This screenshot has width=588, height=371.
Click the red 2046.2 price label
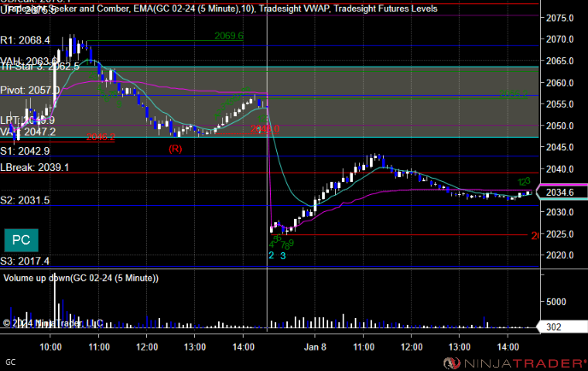pos(101,138)
